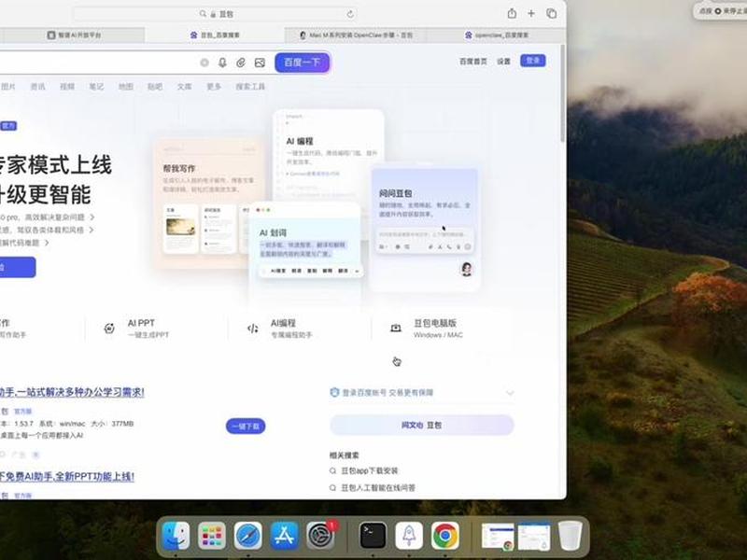The image size is (747, 560).
Task: Click the 一键下载 download button
Action: pyautogui.click(x=246, y=427)
